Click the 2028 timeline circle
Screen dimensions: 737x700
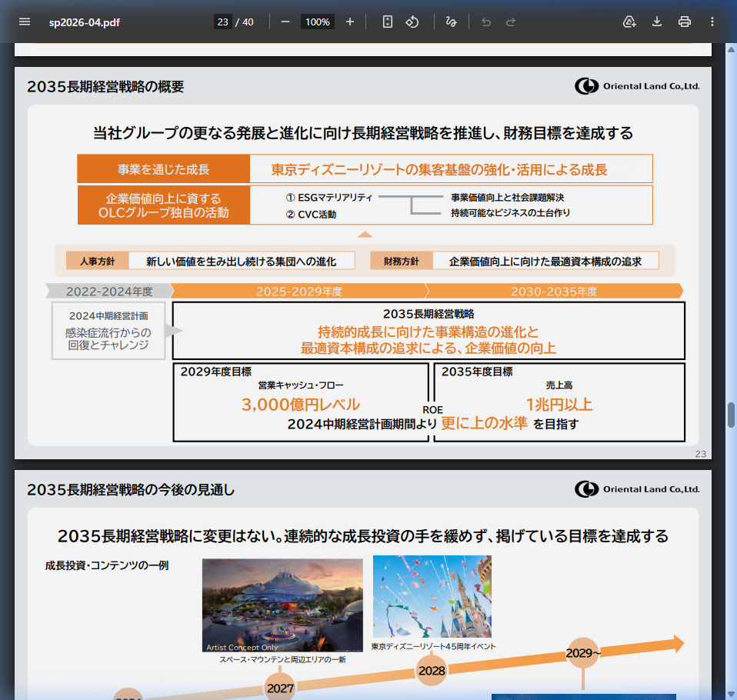point(432,670)
